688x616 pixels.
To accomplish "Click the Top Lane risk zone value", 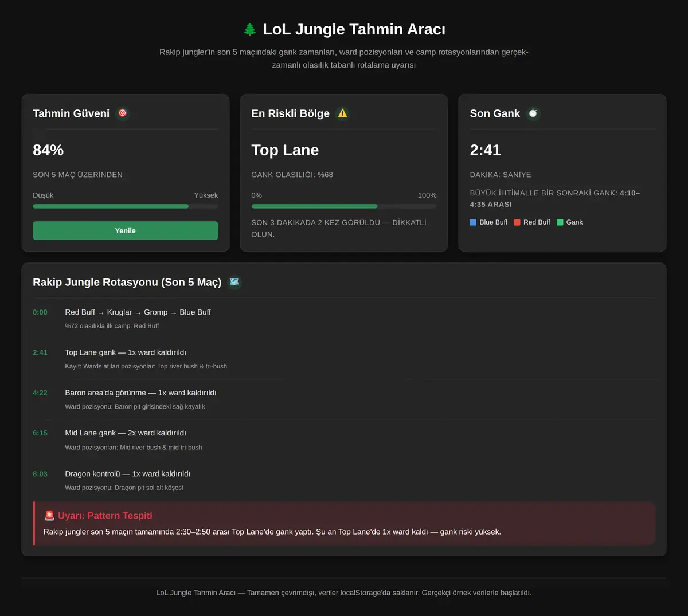I will [x=285, y=150].
